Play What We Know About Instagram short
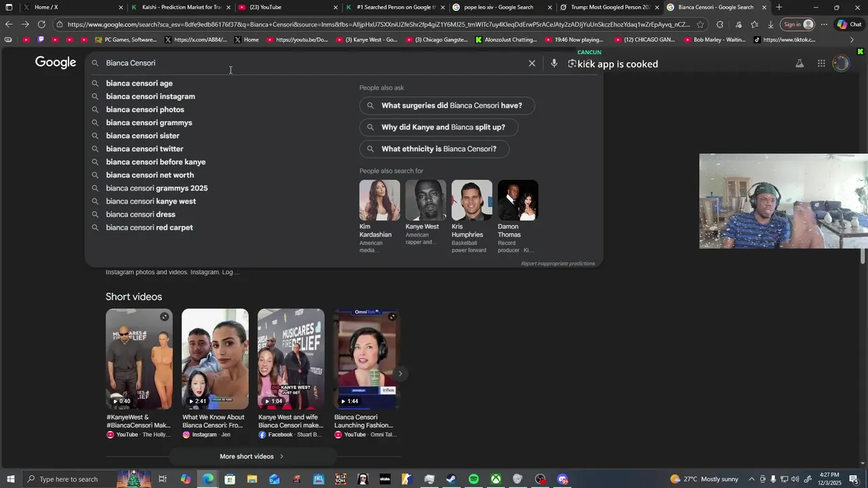This screenshot has height=488, width=868. tap(215, 374)
